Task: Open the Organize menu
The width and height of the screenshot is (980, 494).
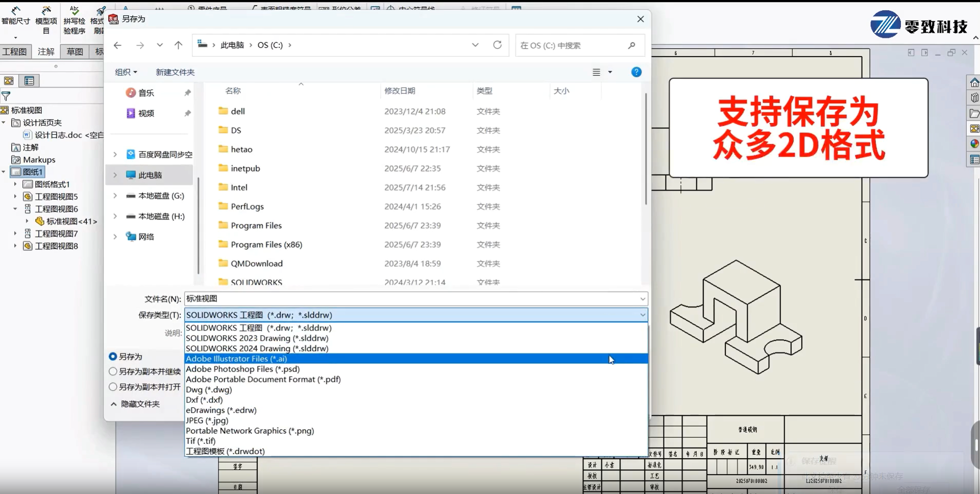Action: pyautogui.click(x=126, y=72)
